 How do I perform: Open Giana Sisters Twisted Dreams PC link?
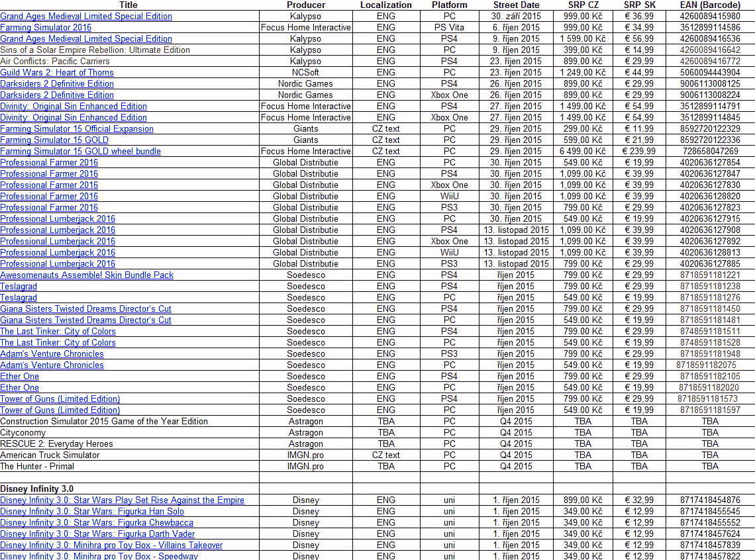[85, 320]
